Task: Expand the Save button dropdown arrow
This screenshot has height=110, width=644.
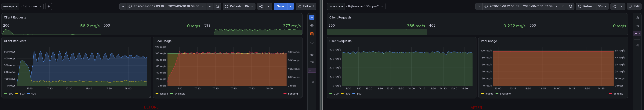Action: click(291, 6)
